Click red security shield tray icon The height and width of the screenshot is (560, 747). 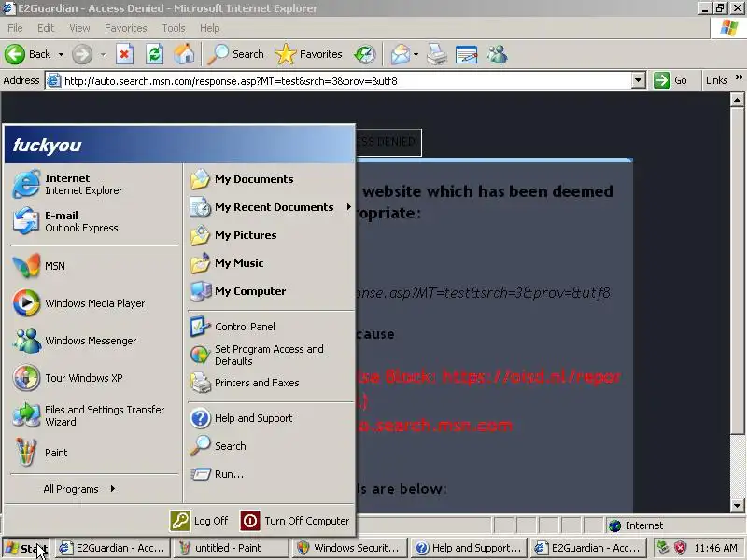[x=680, y=548]
